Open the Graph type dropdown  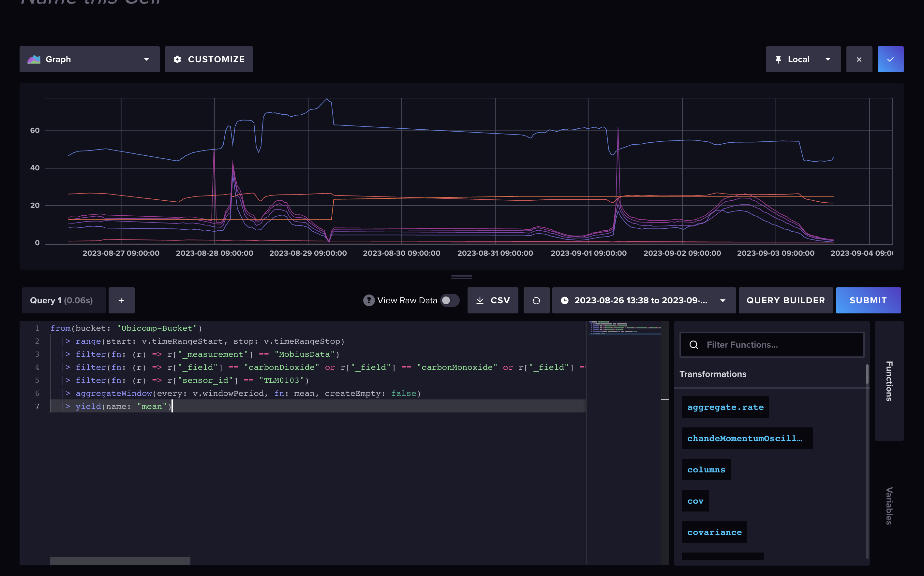coord(146,59)
